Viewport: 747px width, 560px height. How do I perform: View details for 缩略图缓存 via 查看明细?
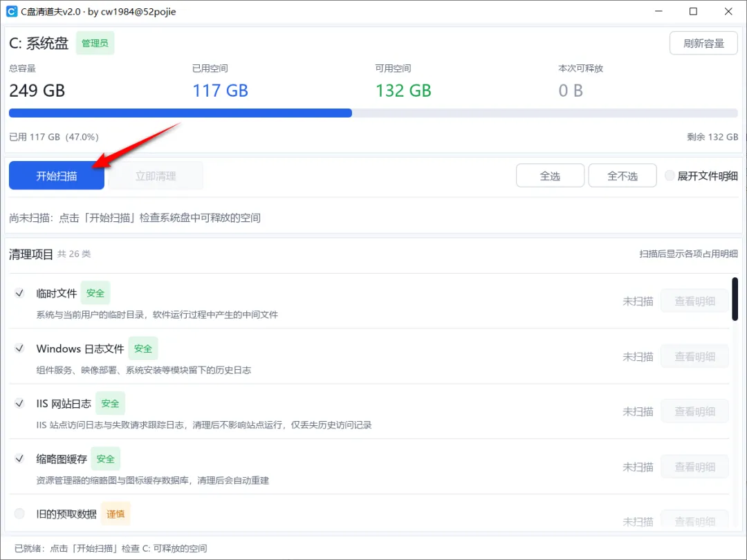pyautogui.click(x=694, y=467)
